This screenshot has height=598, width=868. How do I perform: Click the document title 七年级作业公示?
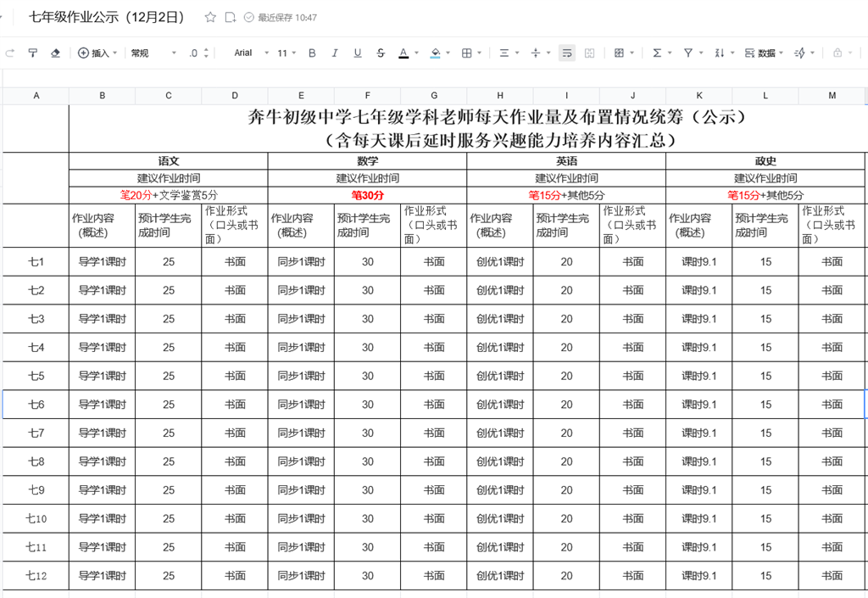click(106, 17)
